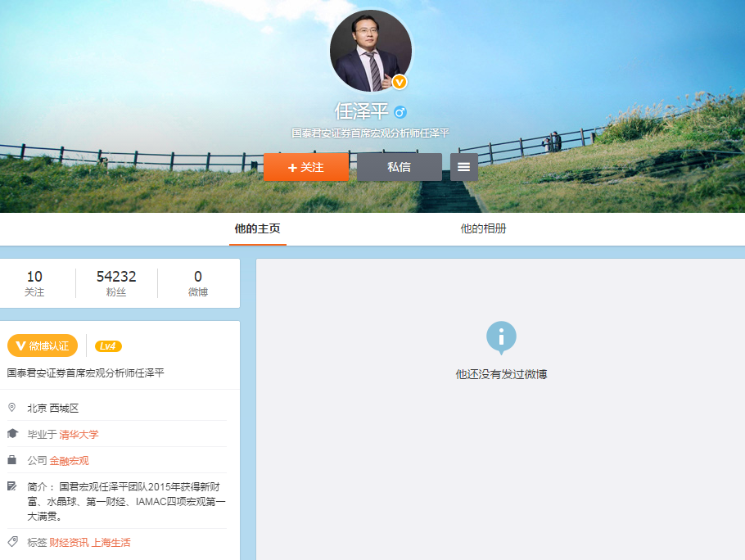Click the graduation cap education icon
The height and width of the screenshot is (560, 745).
click(x=12, y=434)
